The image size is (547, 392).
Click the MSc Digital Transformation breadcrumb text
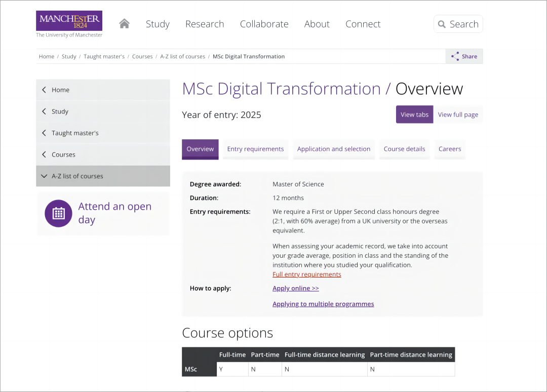click(x=249, y=57)
